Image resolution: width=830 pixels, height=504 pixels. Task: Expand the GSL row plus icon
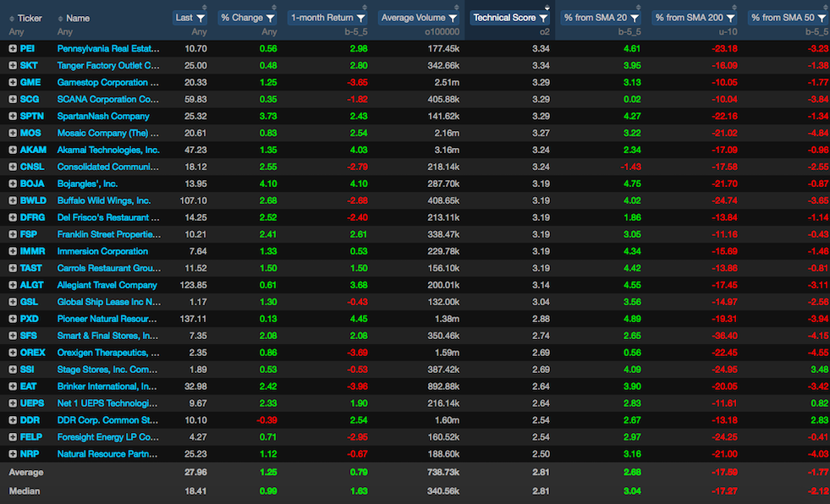coord(13,302)
